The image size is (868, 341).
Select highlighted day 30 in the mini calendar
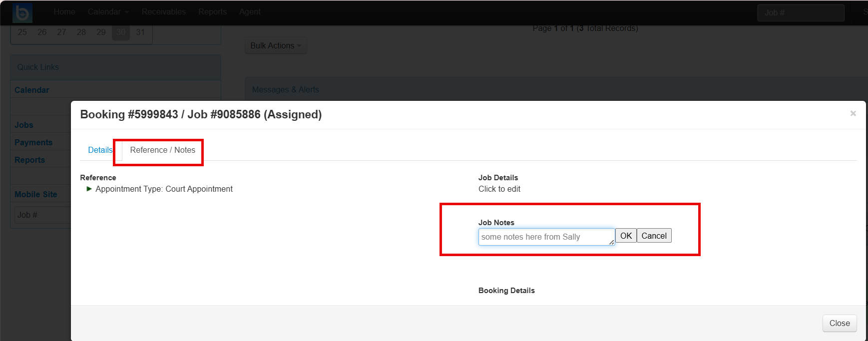coord(121,32)
